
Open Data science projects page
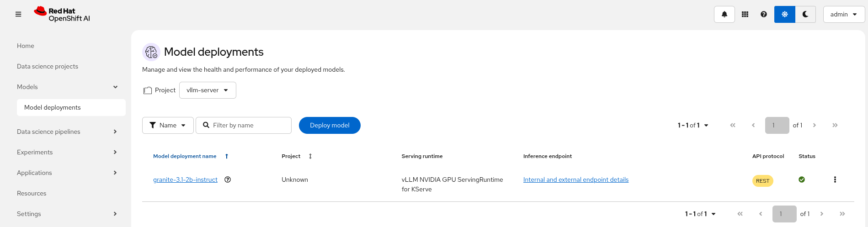48,66
